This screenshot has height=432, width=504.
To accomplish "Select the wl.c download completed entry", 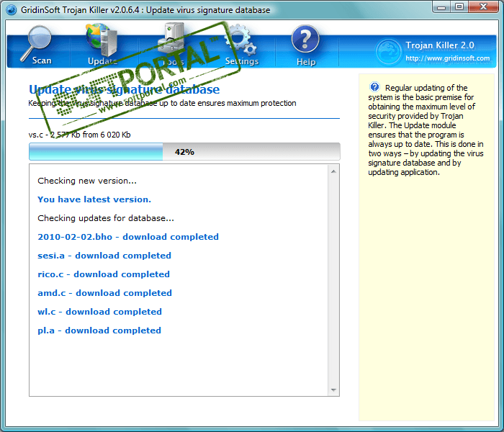I will pos(99,312).
